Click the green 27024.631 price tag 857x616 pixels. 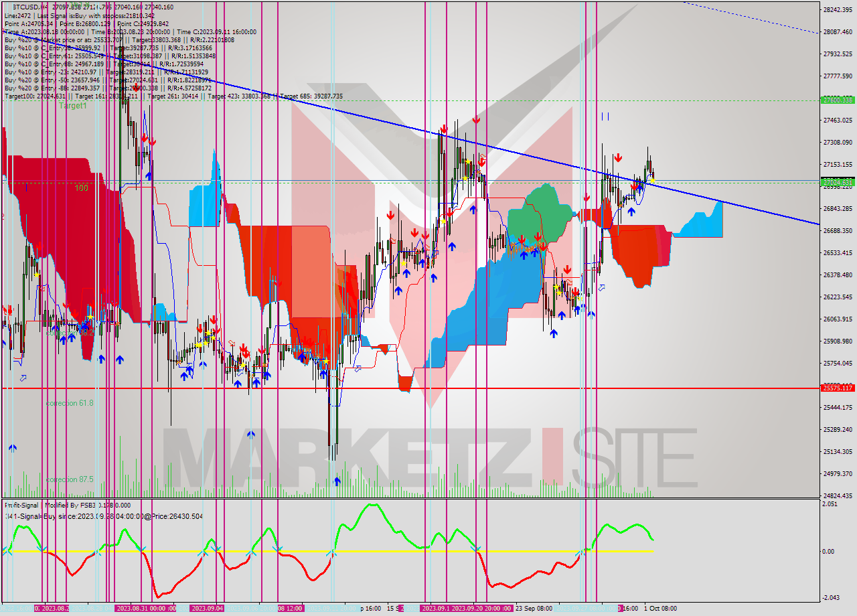pyautogui.click(x=838, y=181)
